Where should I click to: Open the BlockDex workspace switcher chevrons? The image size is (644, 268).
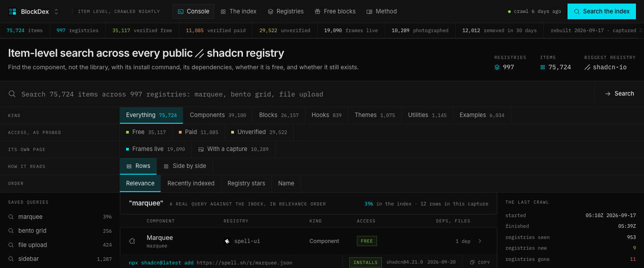[56, 12]
